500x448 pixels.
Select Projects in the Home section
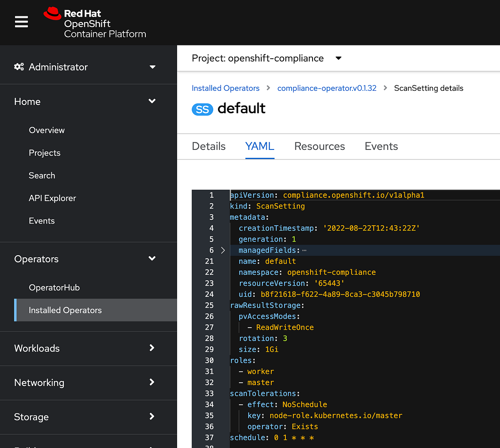pos(45,153)
